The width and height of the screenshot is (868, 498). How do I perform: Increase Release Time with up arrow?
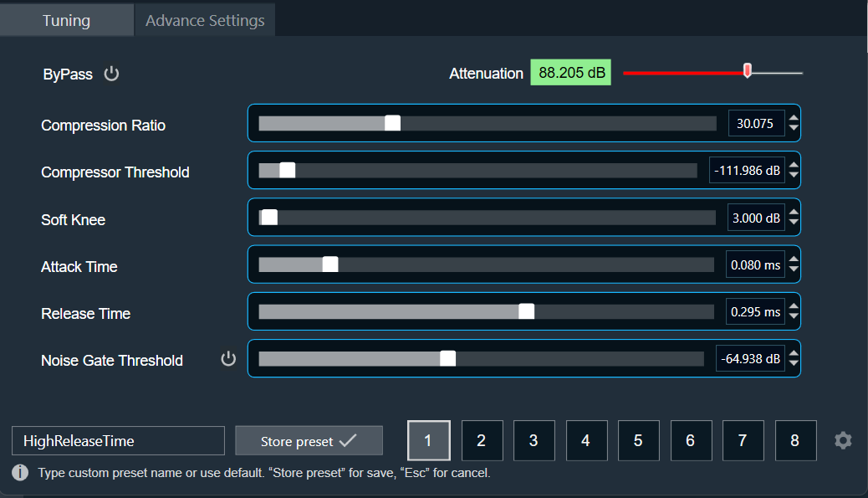point(794,306)
